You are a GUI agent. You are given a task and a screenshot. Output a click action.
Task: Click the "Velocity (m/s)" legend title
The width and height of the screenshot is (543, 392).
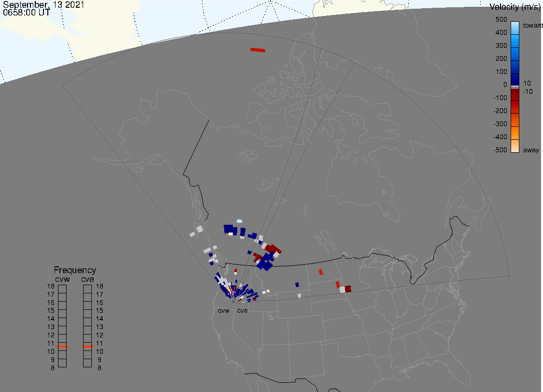[x=515, y=7]
